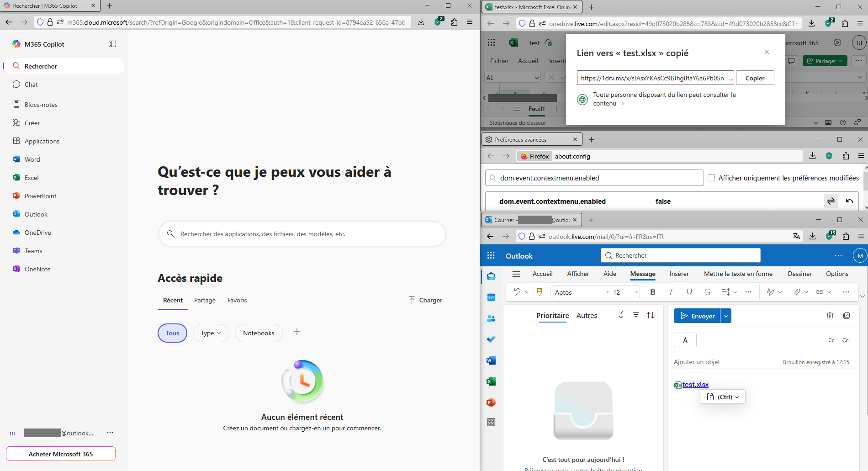
Task: Click the Italic formatting icon in Outlook
Action: point(671,292)
